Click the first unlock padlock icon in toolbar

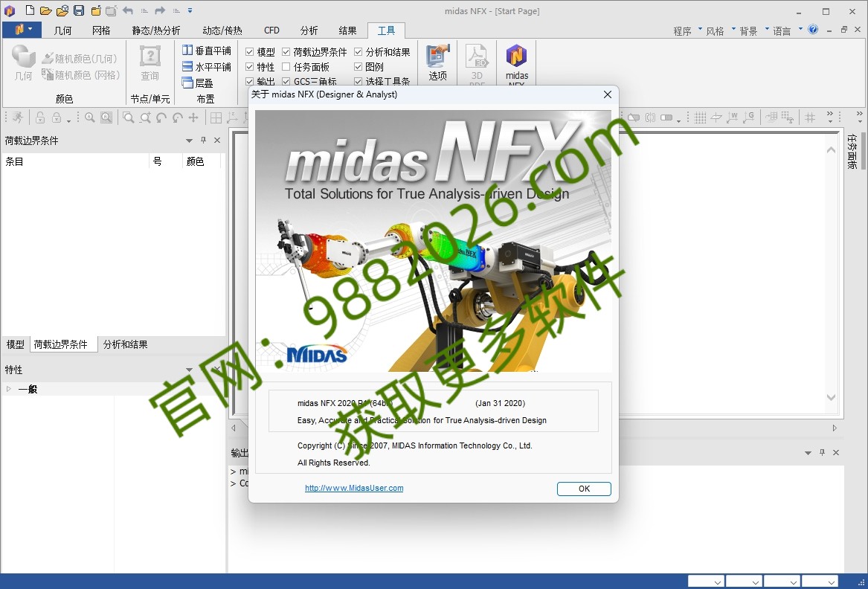40,118
